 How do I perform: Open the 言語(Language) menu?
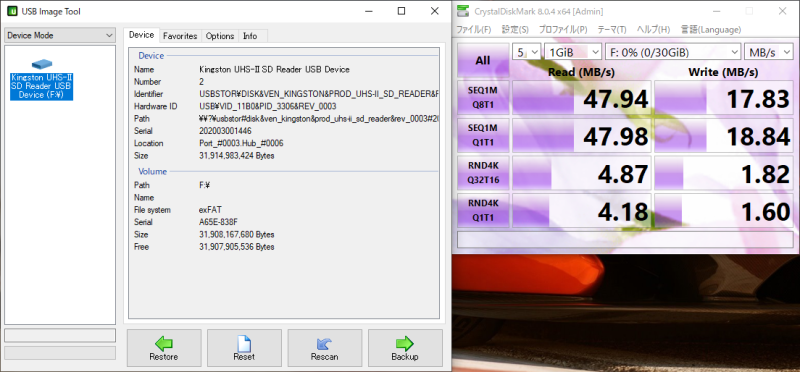click(x=711, y=30)
